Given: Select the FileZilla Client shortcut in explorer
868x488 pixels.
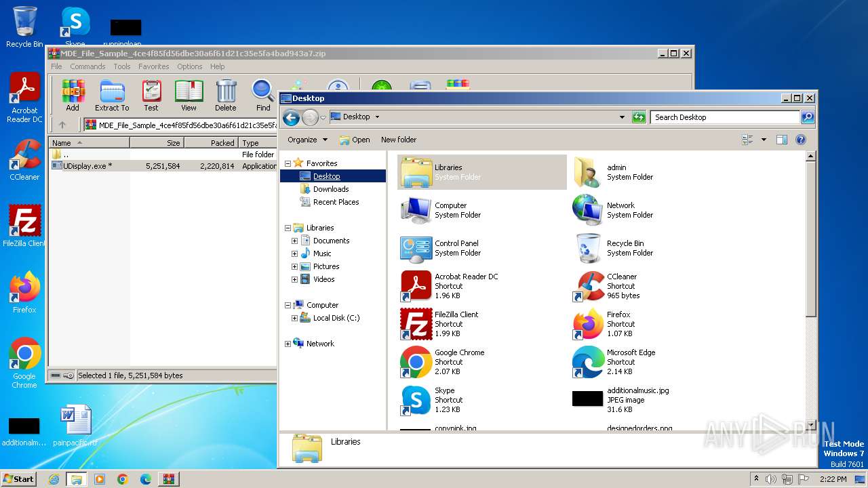Looking at the screenshot, I should tap(482, 324).
